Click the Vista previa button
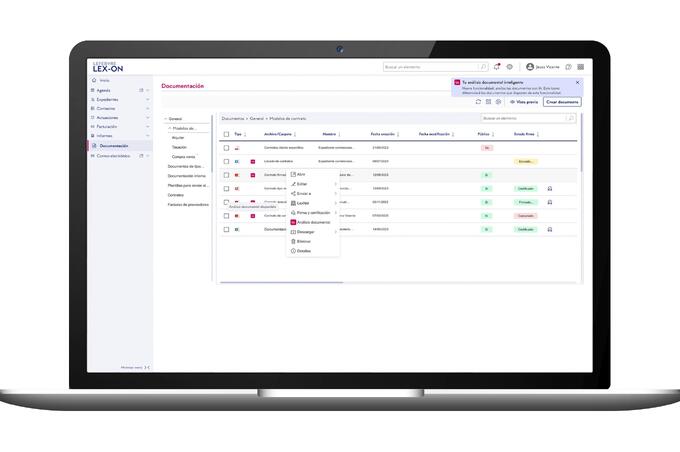Image resolution: width=680 pixels, height=452 pixels. pyautogui.click(x=524, y=102)
